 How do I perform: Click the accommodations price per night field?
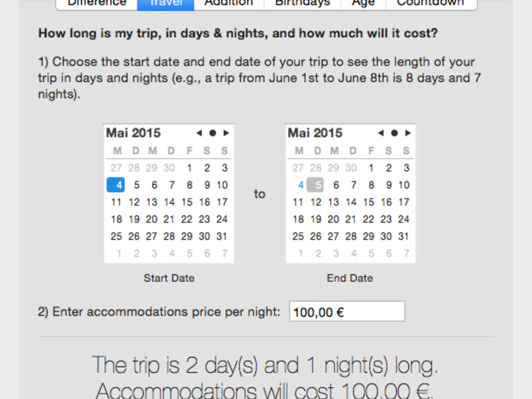pyautogui.click(x=347, y=312)
